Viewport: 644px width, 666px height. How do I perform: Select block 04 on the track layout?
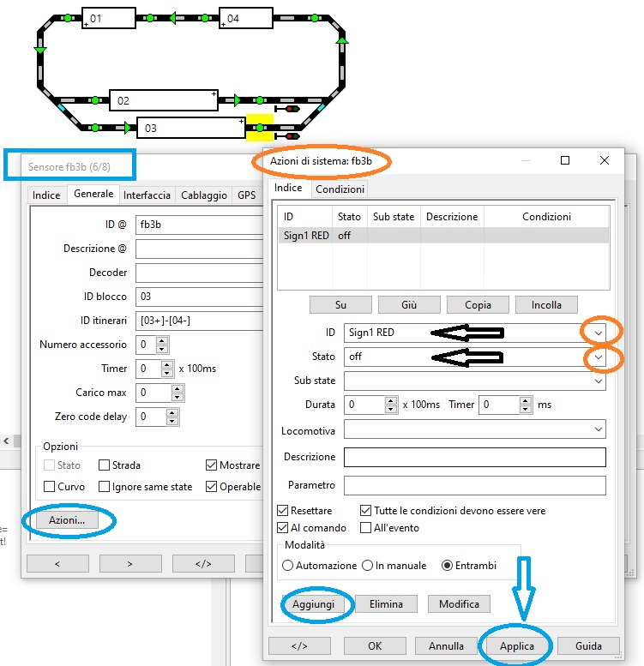click(x=246, y=18)
